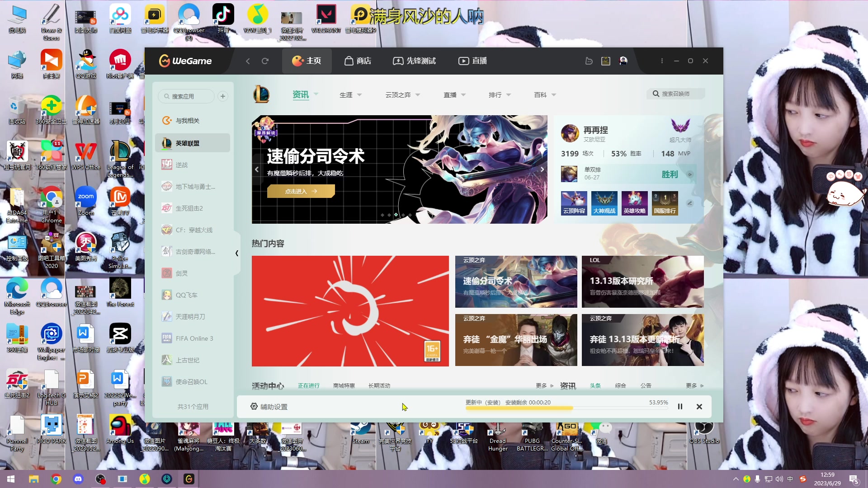Screen dimensions: 868x488
Task: Click the 点击进入 banner button
Action: pos(301,191)
